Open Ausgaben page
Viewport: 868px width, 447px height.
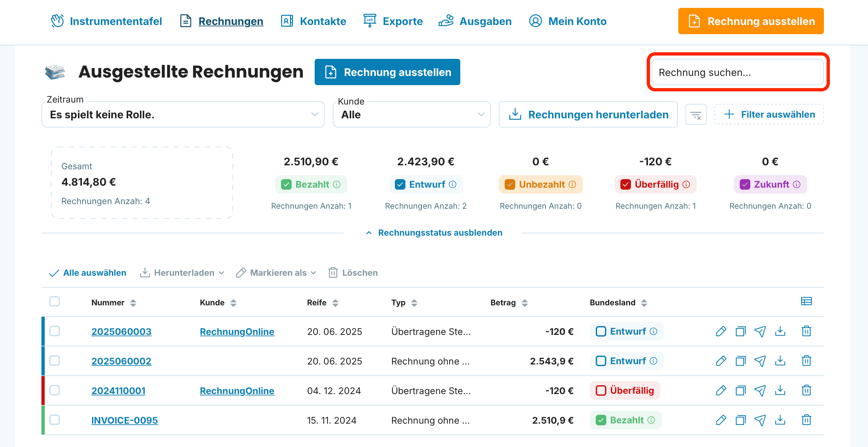tap(475, 21)
